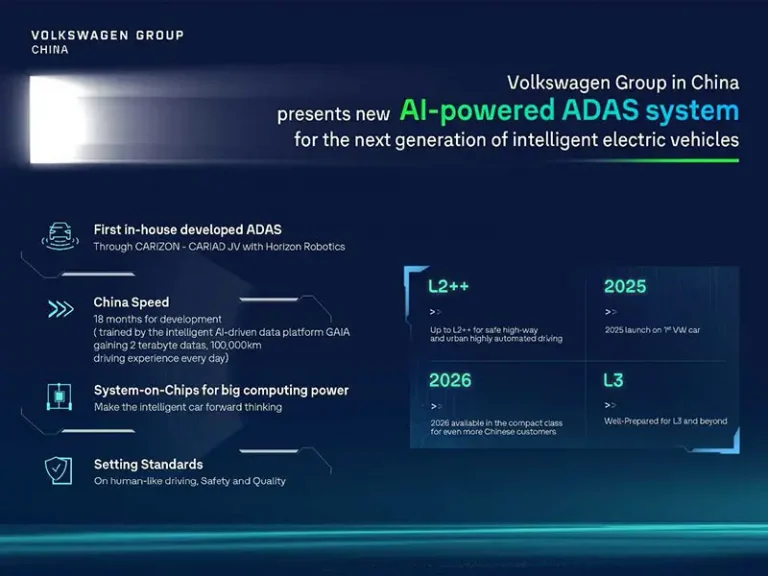This screenshot has width=768, height=576.
Task: Click the arrows under the L3 heading
Action: pos(610,405)
